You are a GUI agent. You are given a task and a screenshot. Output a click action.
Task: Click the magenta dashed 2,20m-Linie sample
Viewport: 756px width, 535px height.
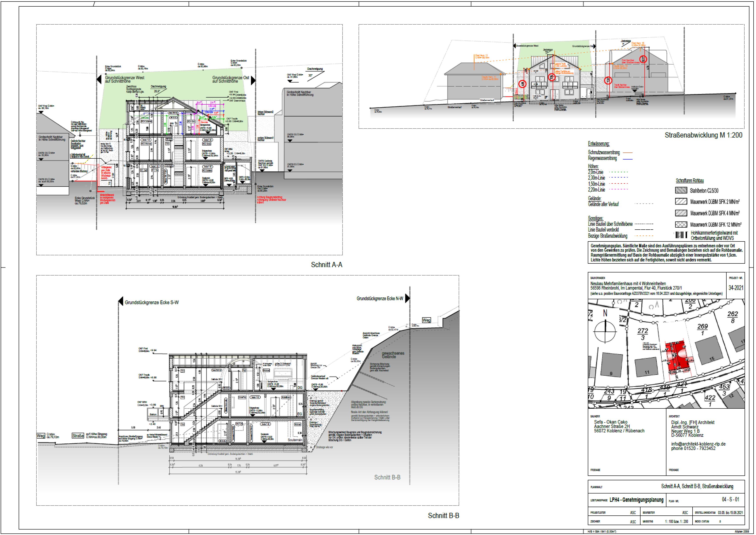(x=619, y=189)
